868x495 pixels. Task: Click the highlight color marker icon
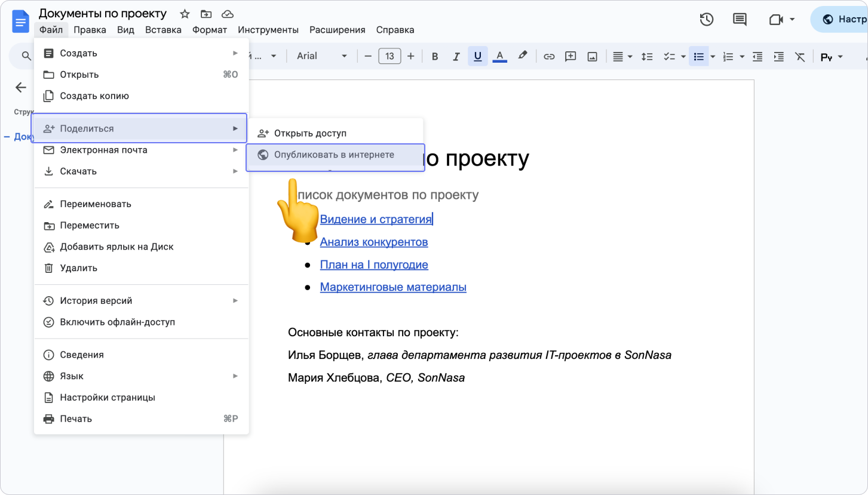[x=523, y=56]
